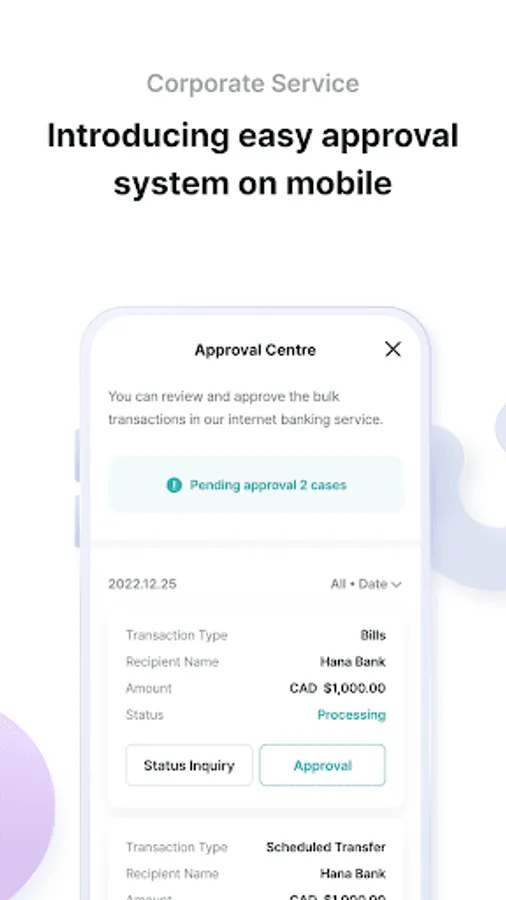
Task: Open the All • Date sort dropdown
Action: [365, 584]
